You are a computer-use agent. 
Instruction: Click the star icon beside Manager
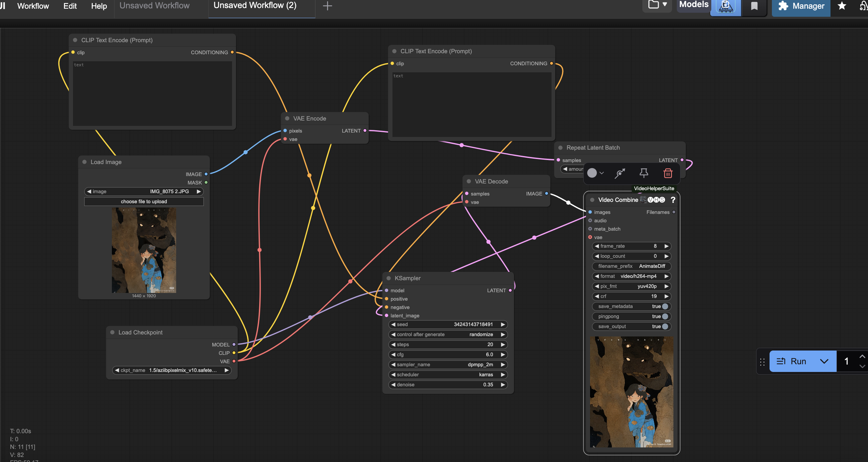pos(842,6)
